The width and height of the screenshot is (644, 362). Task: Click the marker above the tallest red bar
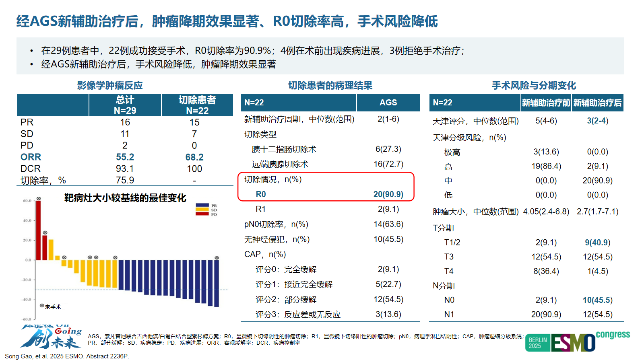point(39,199)
